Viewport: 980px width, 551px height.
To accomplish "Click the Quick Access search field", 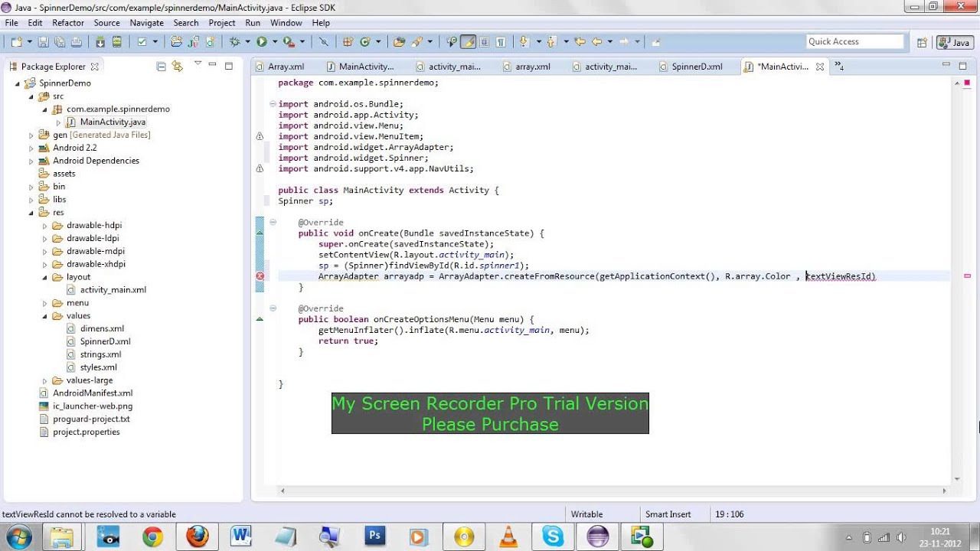I will 856,42.
